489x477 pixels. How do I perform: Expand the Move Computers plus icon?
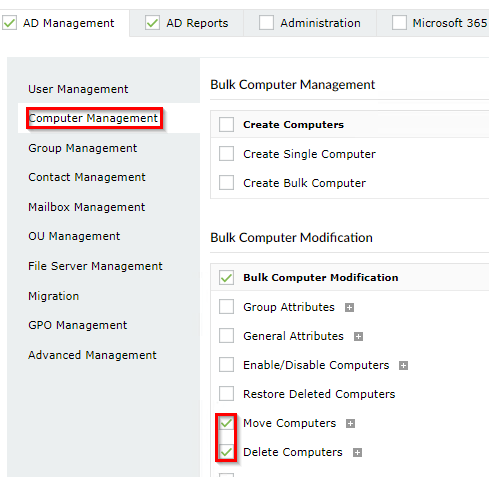click(350, 423)
